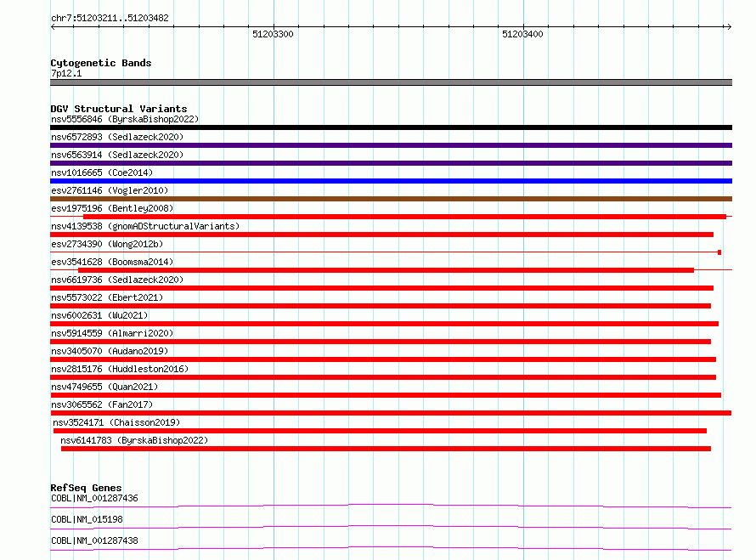Select the RefSeq Genes track title
Screen dimensions: 756x560
pos(87,488)
